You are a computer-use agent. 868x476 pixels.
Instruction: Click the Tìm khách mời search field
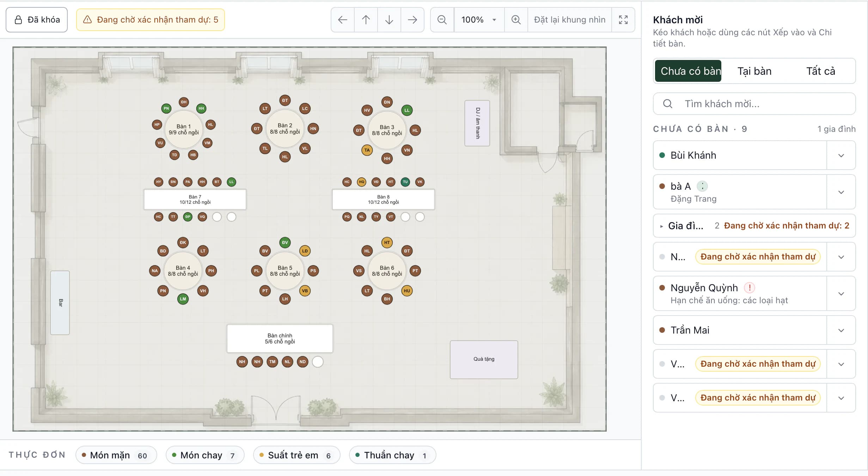tap(754, 104)
